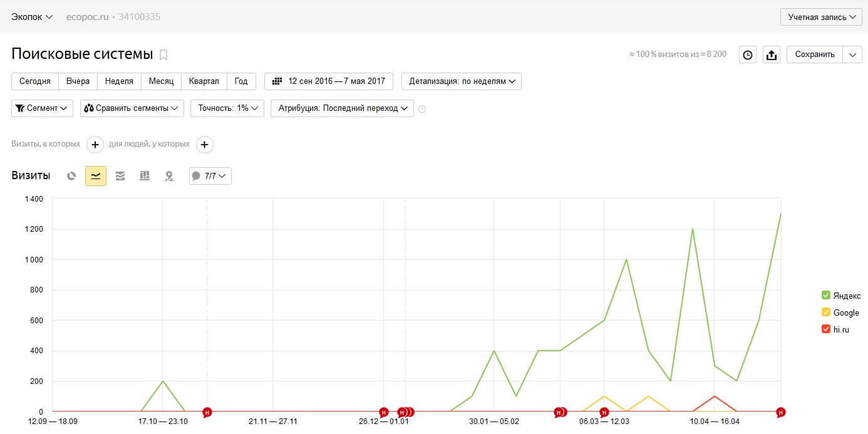868x434 pixels.
Task: Expand the Атрибуция: Последний переход dropdown
Action: (342, 108)
